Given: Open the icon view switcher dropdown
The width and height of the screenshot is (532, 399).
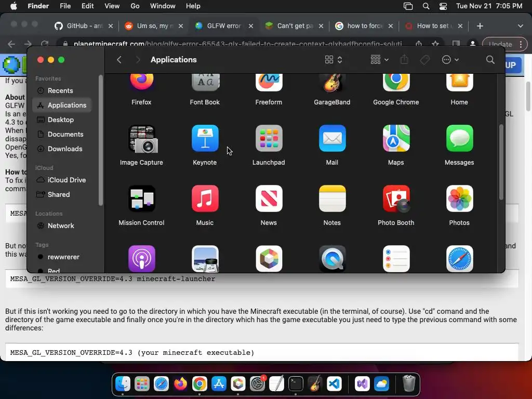Looking at the screenshot, I should pyautogui.click(x=334, y=60).
